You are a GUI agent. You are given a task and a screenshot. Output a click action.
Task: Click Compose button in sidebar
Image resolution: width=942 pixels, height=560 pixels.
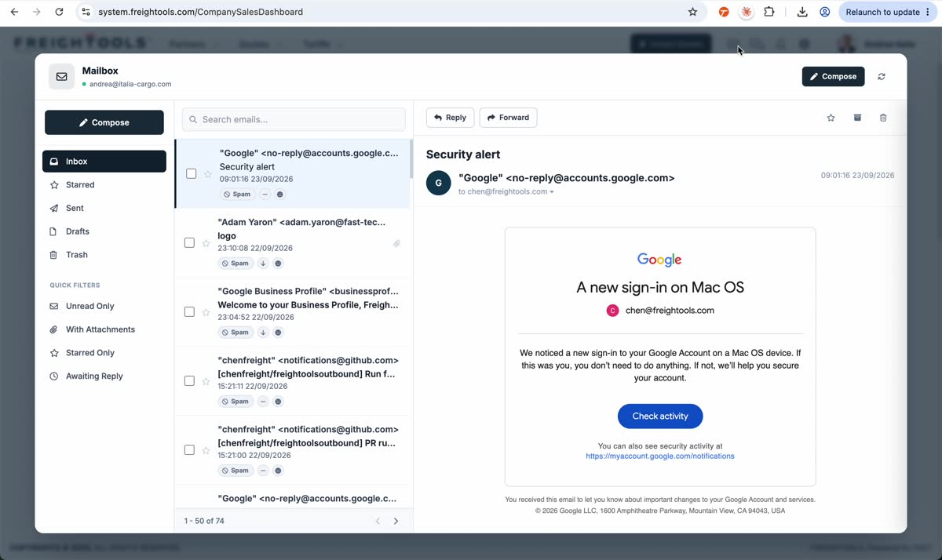click(104, 122)
